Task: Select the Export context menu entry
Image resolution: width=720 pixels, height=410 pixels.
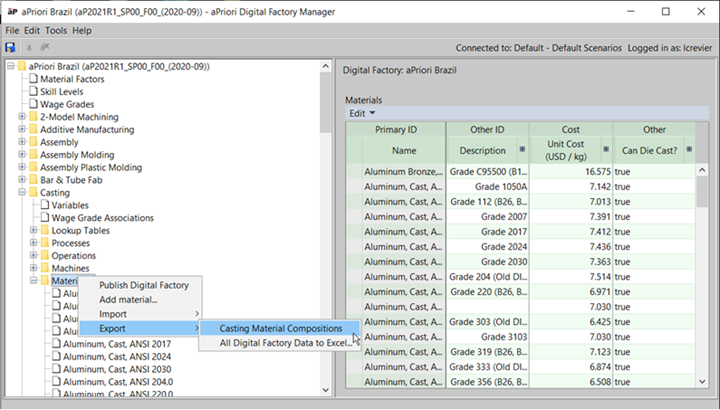Action: 141,328
